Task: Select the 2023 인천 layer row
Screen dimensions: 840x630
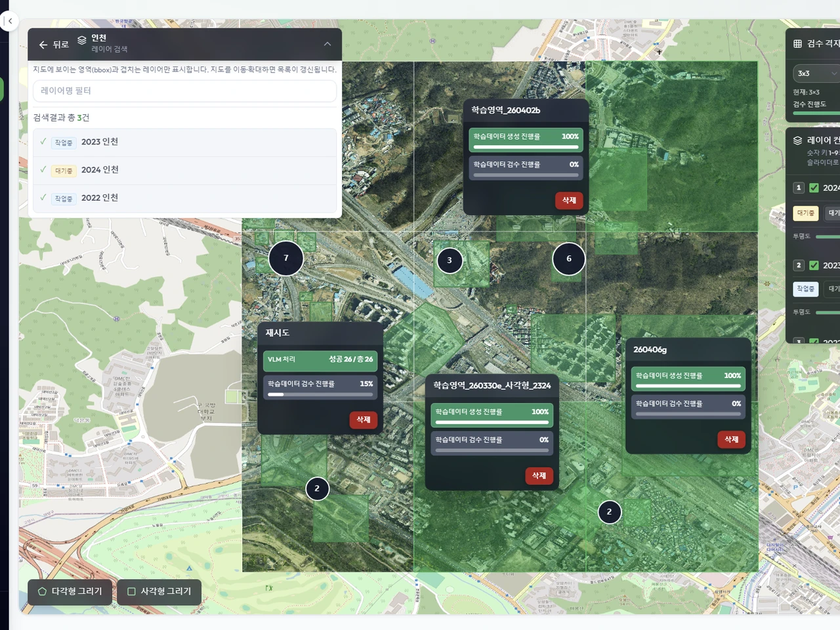Action: coord(184,142)
